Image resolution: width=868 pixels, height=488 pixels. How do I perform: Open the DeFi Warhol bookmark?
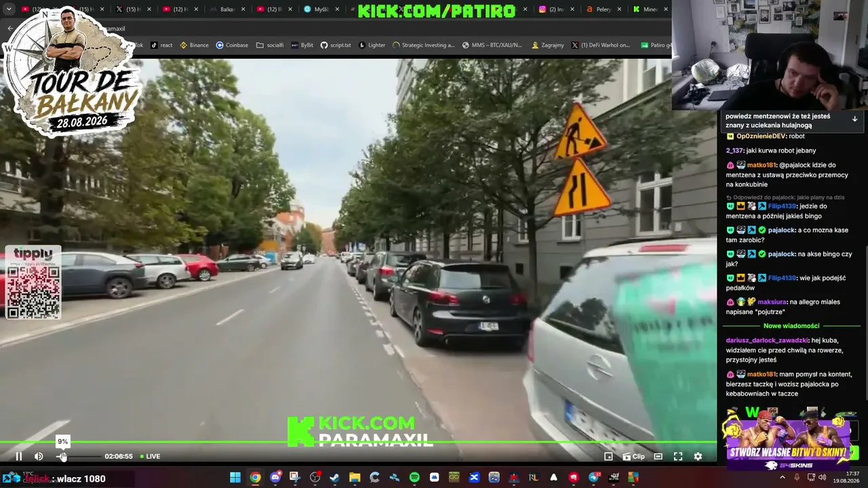pyautogui.click(x=601, y=45)
